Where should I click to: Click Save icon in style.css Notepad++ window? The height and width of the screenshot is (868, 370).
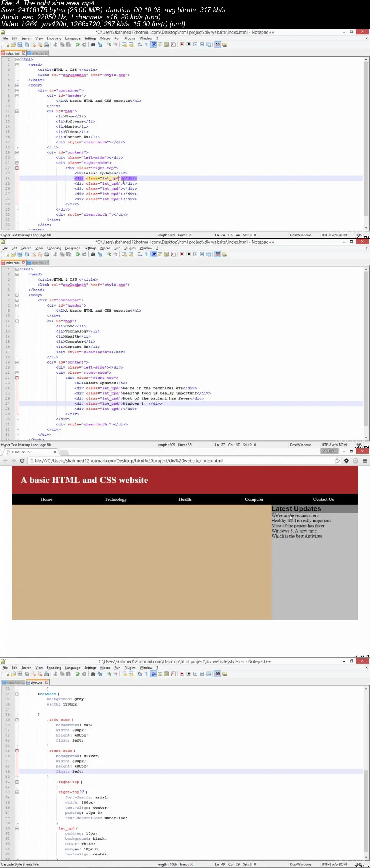[20, 674]
